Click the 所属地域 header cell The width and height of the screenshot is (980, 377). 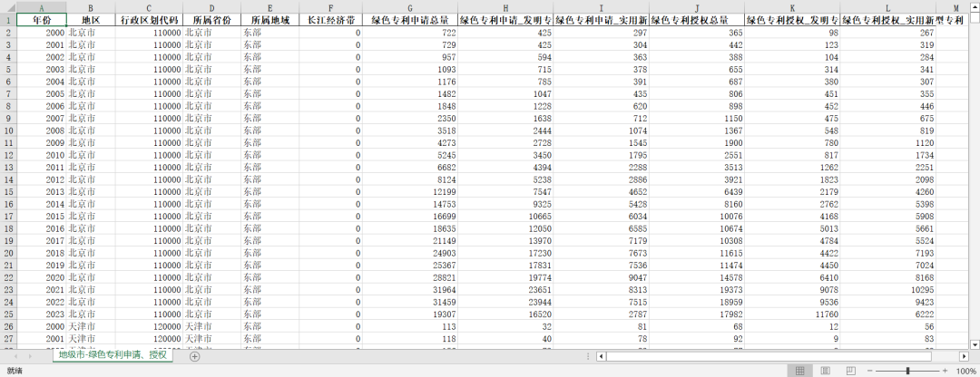click(269, 20)
